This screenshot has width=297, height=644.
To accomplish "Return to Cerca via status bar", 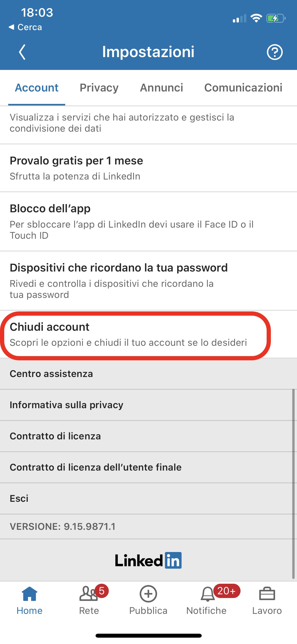I will point(26,27).
